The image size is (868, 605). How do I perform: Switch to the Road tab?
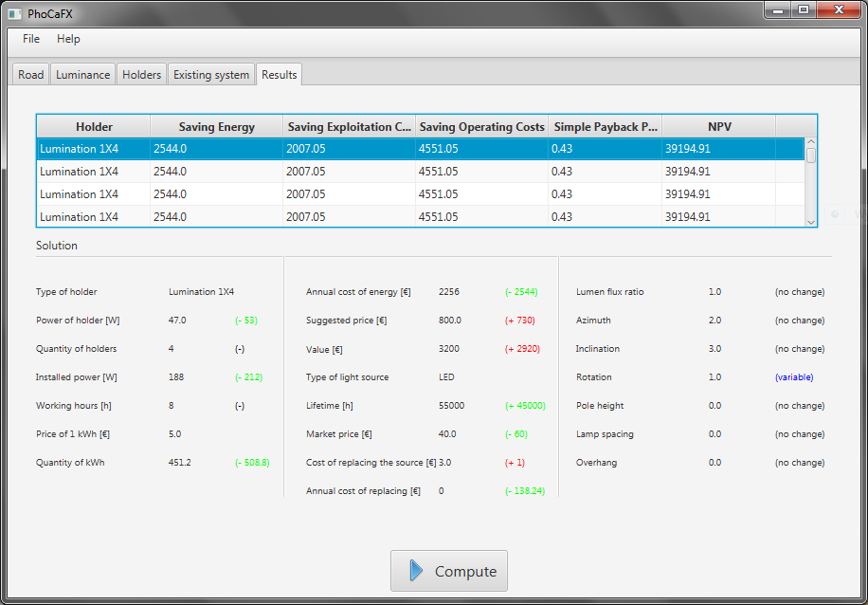31,75
